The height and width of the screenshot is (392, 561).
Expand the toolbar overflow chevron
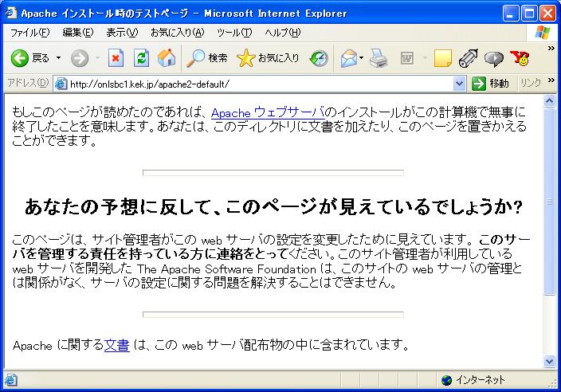point(551,49)
